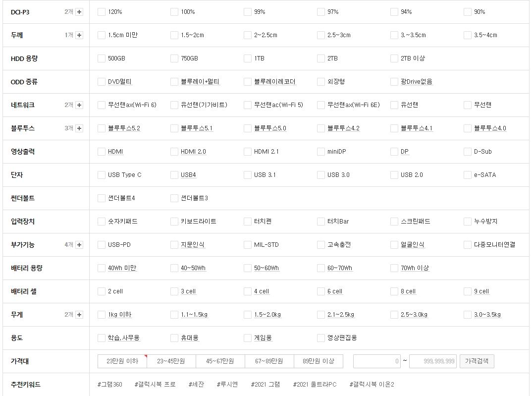This screenshot has width=532, height=396.
Task: Check the 1.5cm 미만 thickness option
Action: point(102,35)
